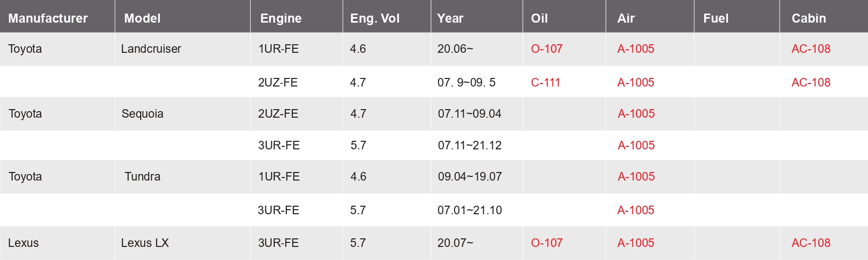Image resolution: width=868 pixels, height=260 pixels.
Task: Select the Eng. Vol column header
Action: 375,19
